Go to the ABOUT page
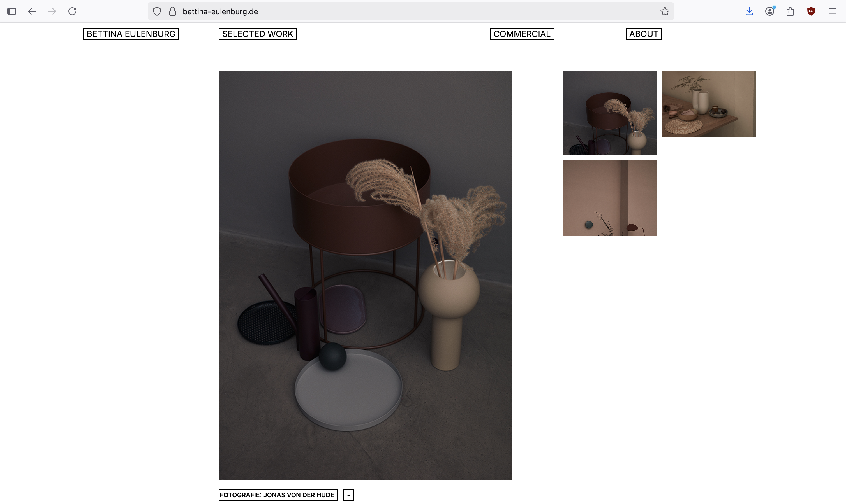 (x=643, y=34)
